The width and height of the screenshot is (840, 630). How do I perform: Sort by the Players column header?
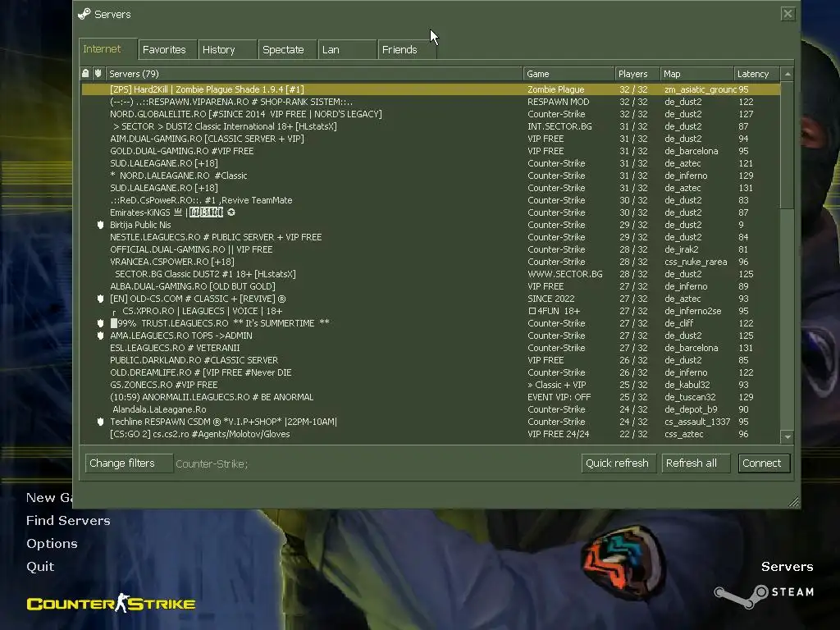[637, 74]
